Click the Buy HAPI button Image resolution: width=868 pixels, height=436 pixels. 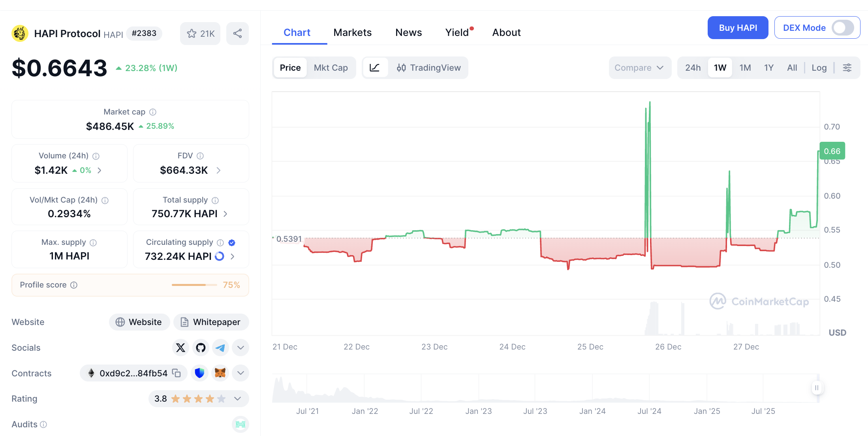[x=738, y=28]
